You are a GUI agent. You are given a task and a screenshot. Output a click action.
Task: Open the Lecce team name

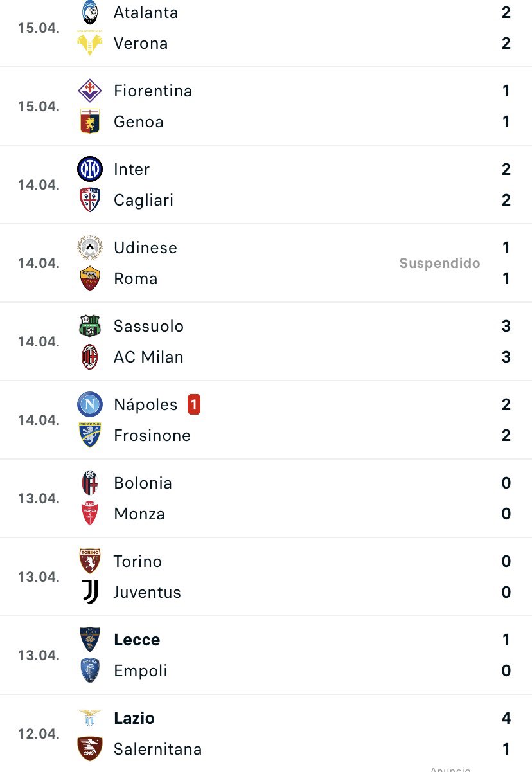click(x=137, y=640)
